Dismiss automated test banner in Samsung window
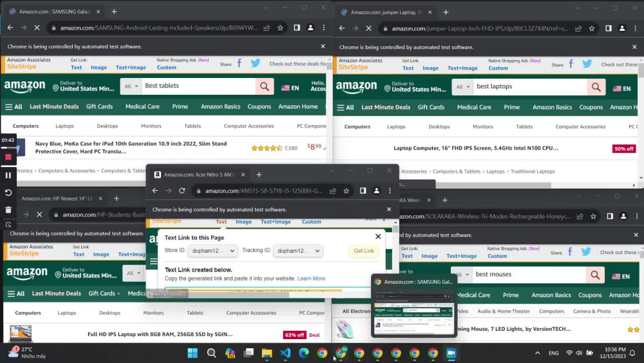Image resolution: width=644 pixels, height=363 pixels. [x=323, y=46]
